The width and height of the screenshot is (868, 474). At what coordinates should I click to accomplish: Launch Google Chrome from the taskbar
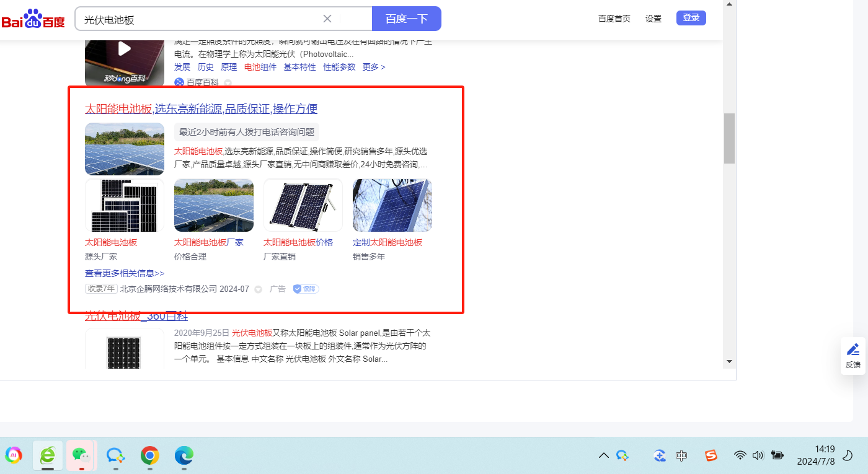pyautogui.click(x=149, y=456)
